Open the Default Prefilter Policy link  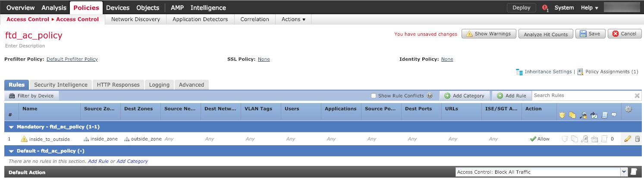coord(72,59)
